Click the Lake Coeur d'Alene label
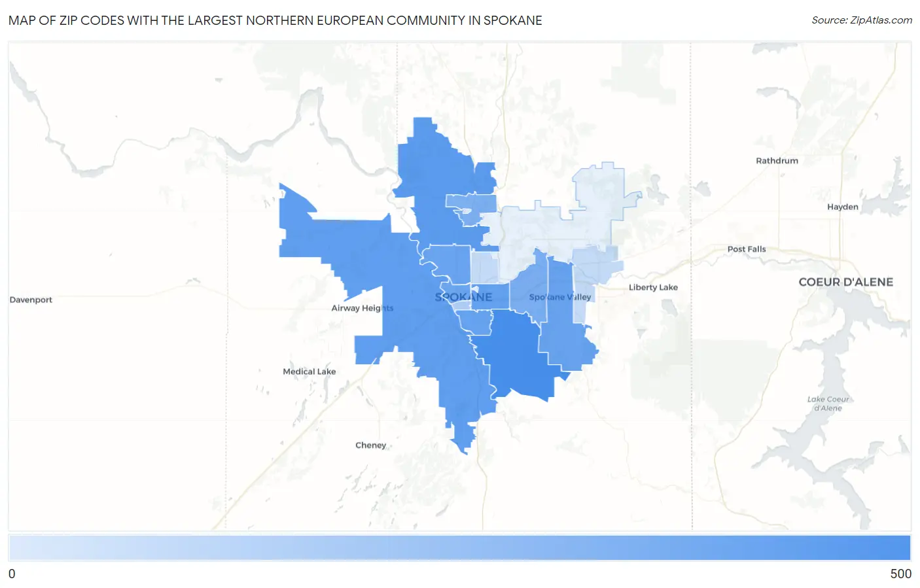Viewport: 920px width, 588px height. (x=828, y=404)
